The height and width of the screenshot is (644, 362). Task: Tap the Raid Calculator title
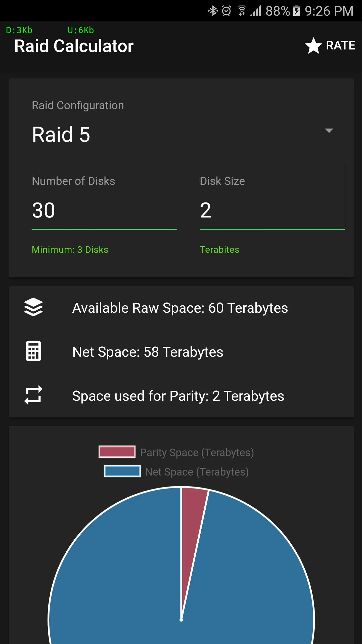click(74, 46)
